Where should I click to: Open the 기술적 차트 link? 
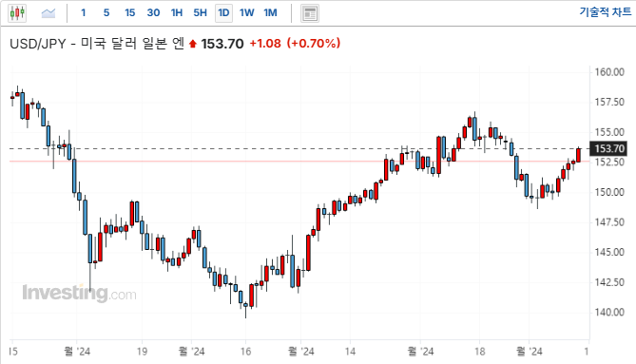point(606,12)
